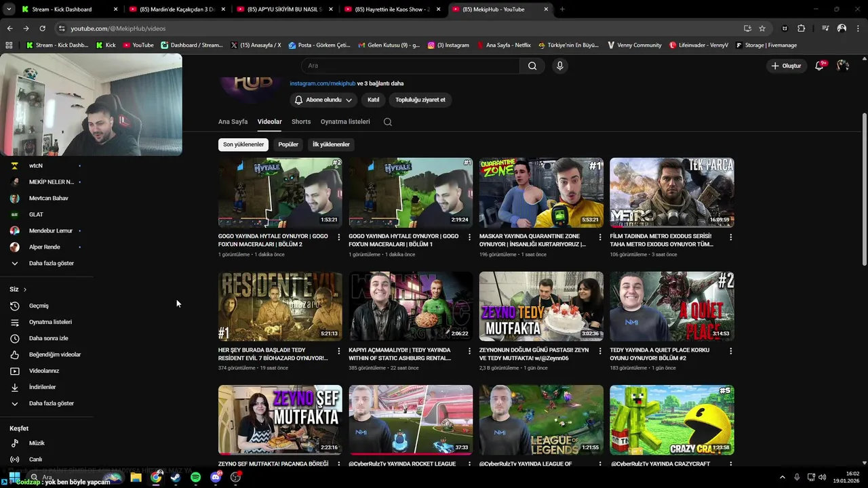Open Spotify from the taskbar

pyautogui.click(x=195, y=477)
